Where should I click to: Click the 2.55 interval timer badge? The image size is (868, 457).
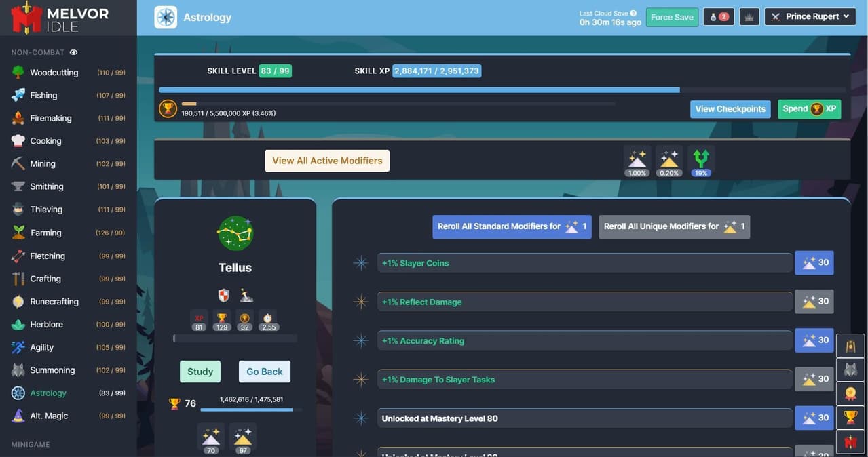[x=269, y=321]
